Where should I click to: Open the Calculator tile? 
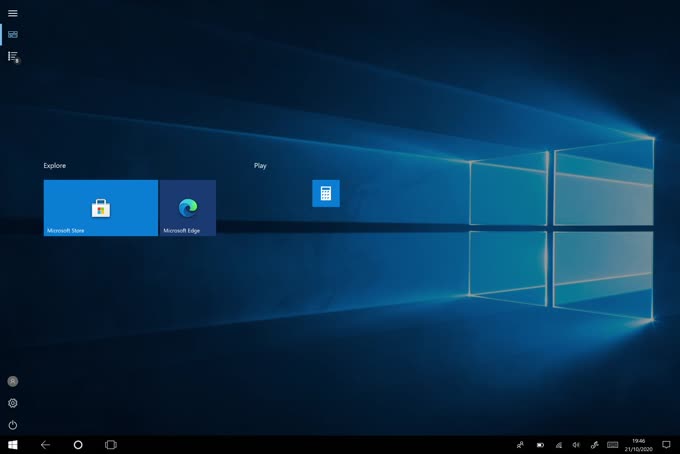(326, 193)
